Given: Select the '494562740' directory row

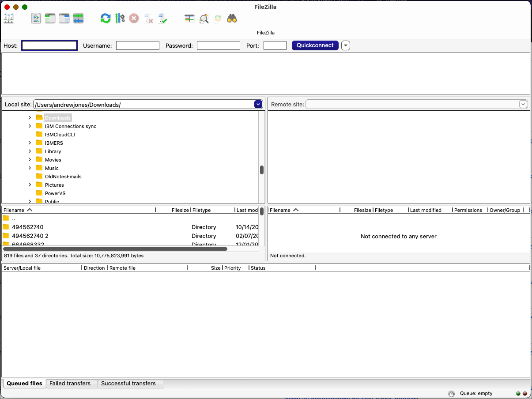Looking at the screenshot, I should click(x=130, y=227).
